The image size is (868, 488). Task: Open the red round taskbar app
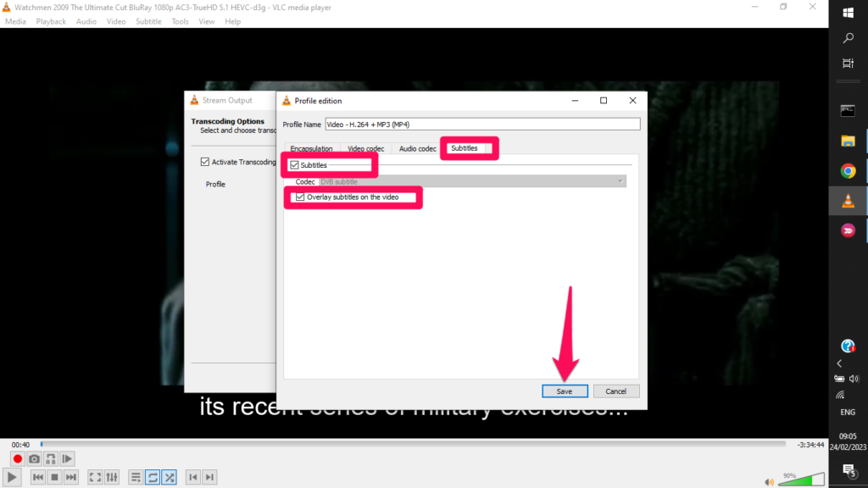click(848, 230)
